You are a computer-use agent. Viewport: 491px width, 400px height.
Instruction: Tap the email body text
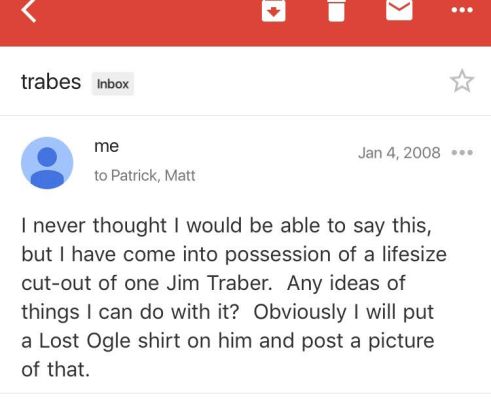coord(234,297)
